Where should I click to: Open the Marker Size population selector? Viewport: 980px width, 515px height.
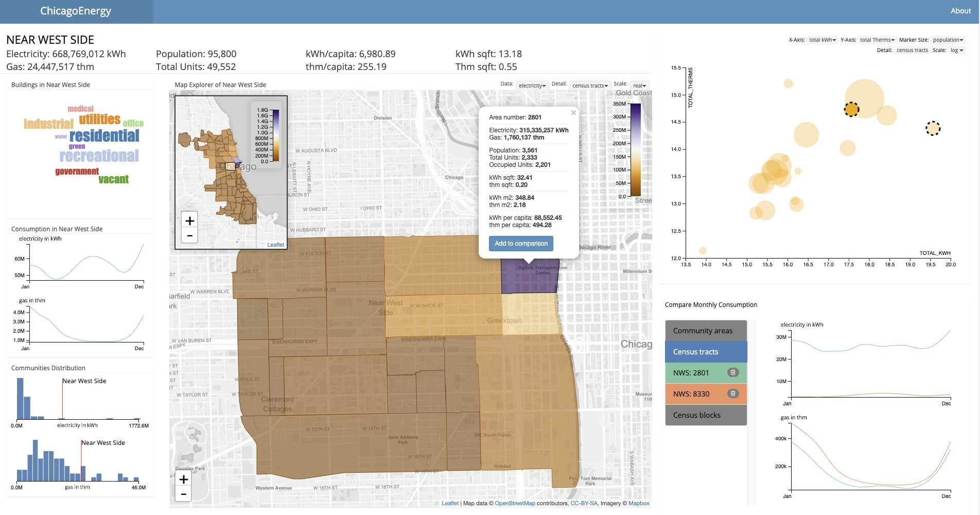(949, 39)
